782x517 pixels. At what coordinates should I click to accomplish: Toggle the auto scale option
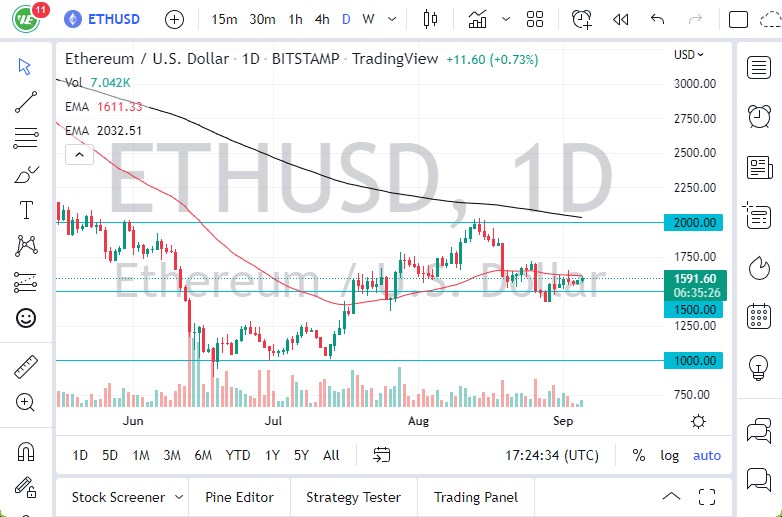pyautogui.click(x=707, y=455)
